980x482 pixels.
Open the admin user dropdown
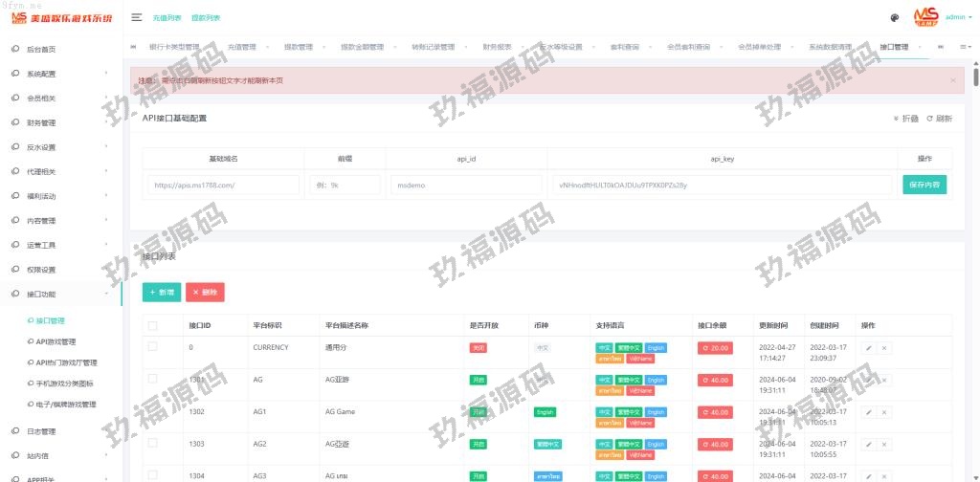[957, 17]
